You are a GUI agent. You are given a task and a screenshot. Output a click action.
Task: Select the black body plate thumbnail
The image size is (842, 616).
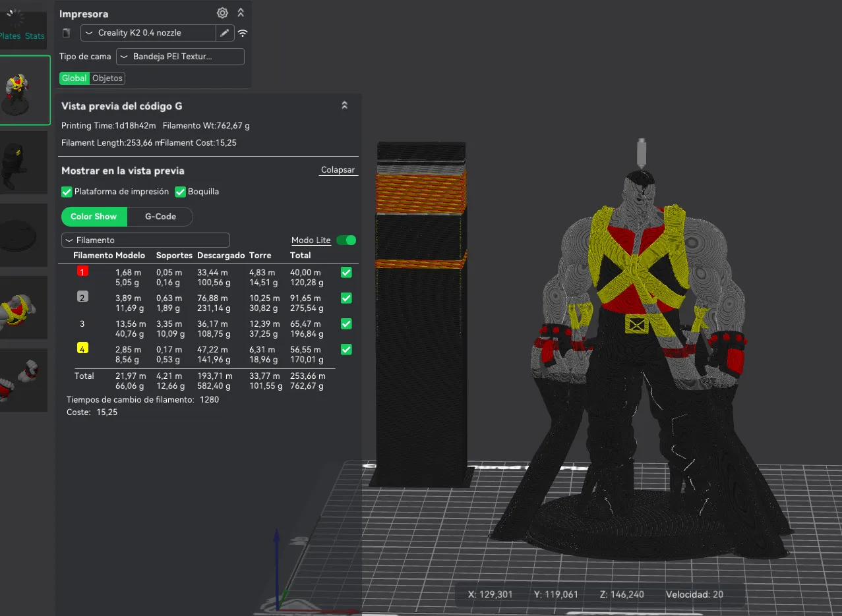pos(22,162)
